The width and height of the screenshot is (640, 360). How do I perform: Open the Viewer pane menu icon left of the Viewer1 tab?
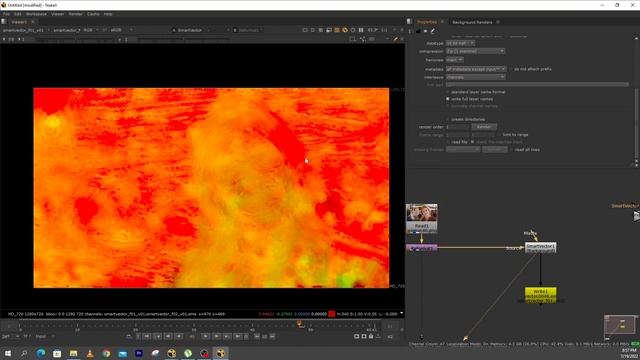[4, 22]
